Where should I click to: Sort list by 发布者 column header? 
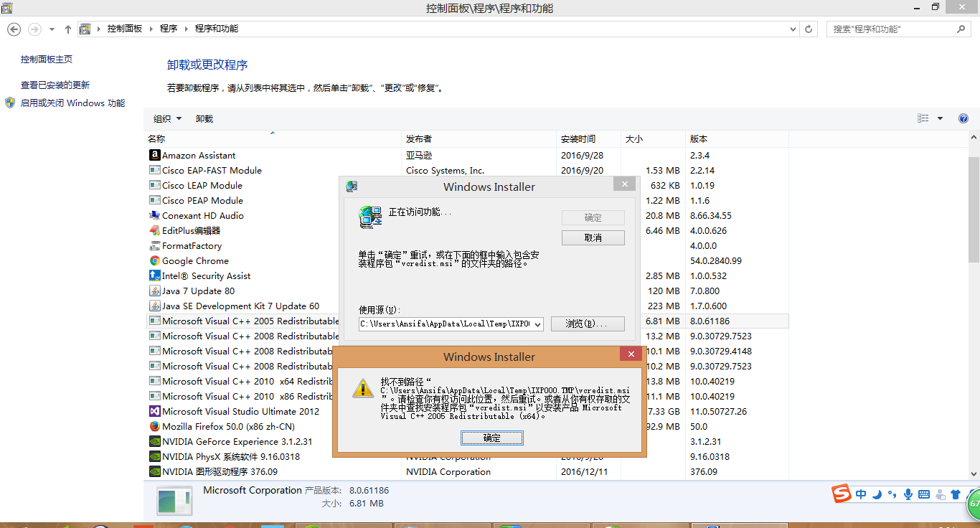pyautogui.click(x=479, y=138)
